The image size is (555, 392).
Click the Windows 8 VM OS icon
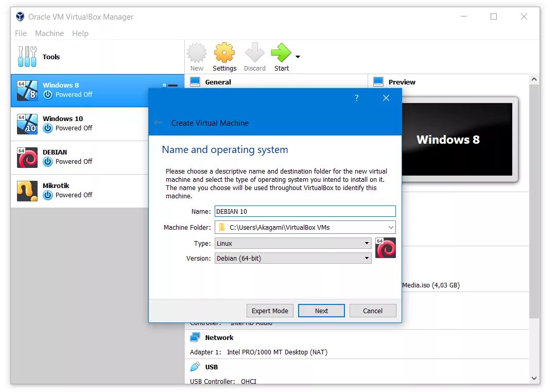[x=27, y=90]
